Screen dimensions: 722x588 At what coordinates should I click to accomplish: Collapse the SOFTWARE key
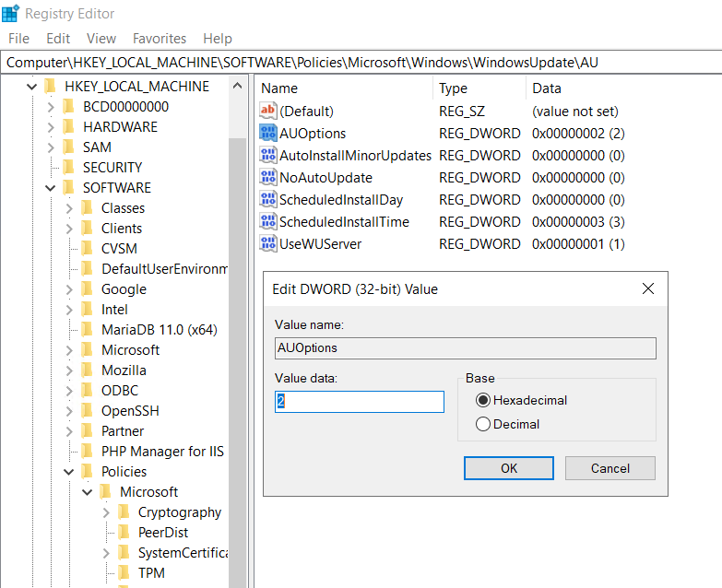tap(50, 188)
